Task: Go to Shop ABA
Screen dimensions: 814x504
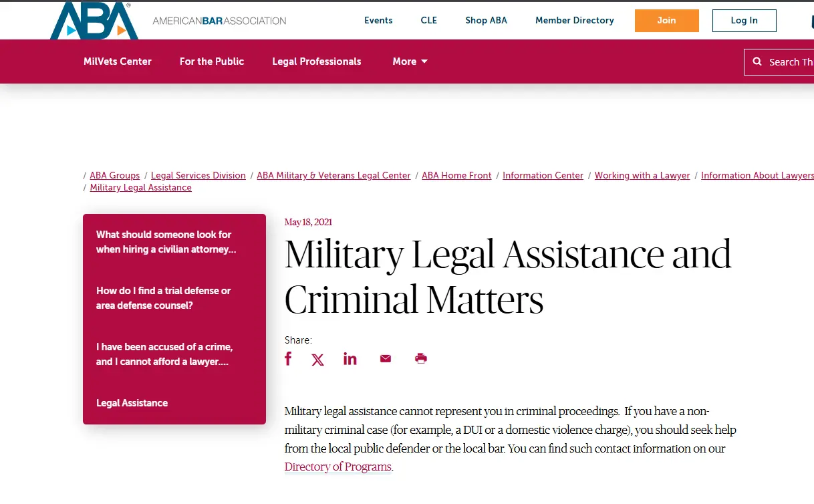Action: point(486,21)
